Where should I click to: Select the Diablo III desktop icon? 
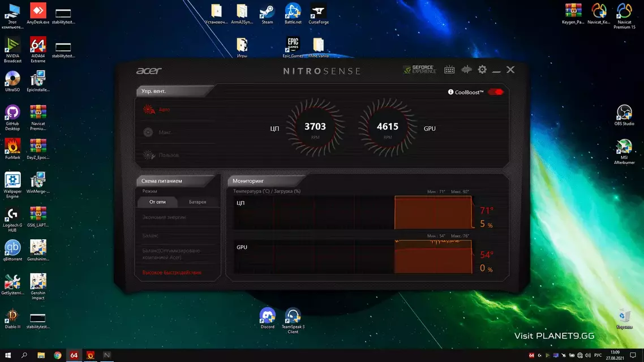(12, 319)
